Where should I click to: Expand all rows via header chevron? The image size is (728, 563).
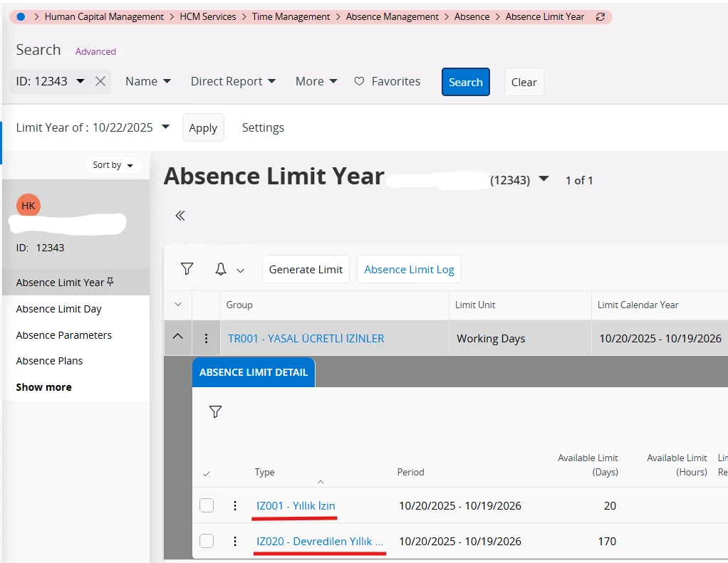[178, 305]
